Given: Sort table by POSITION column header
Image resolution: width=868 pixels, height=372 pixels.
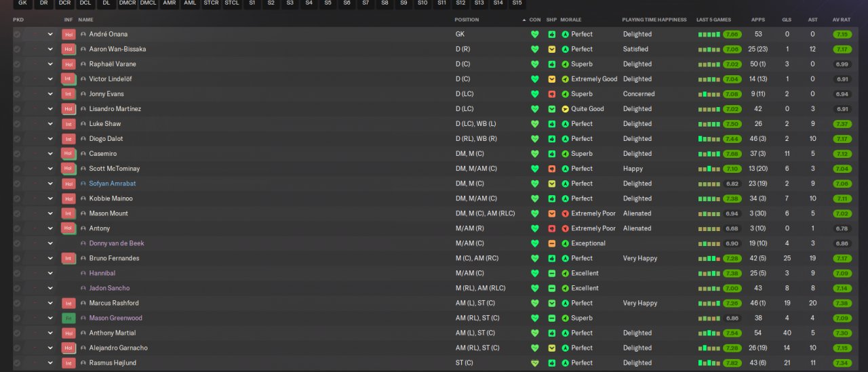Looking at the screenshot, I should click(x=467, y=20).
